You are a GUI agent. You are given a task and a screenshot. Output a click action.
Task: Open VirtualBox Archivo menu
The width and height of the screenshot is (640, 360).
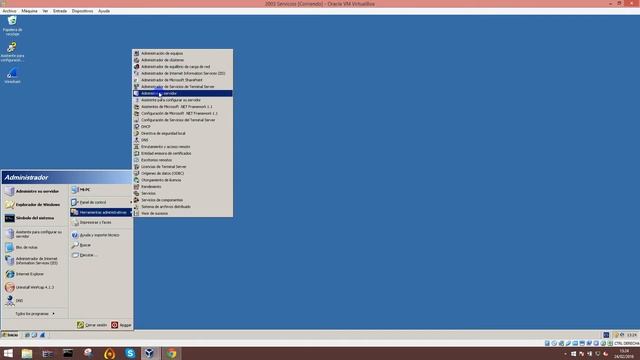click(9, 11)
